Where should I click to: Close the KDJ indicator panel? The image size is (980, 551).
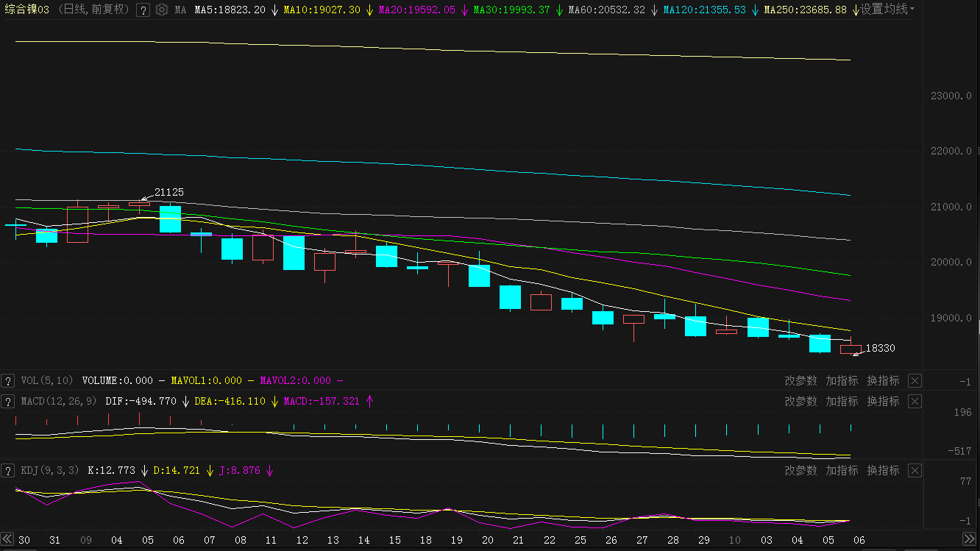914,471
